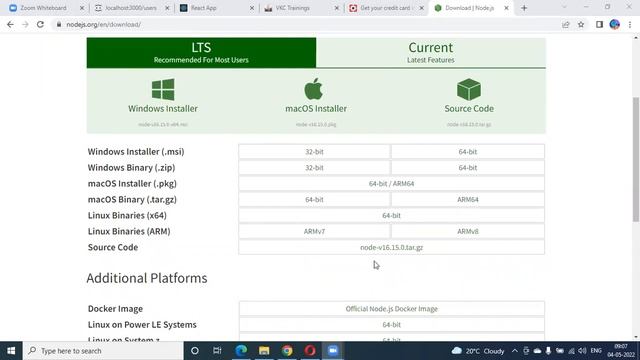Click the browser forward arrow

tap(25, 24)
